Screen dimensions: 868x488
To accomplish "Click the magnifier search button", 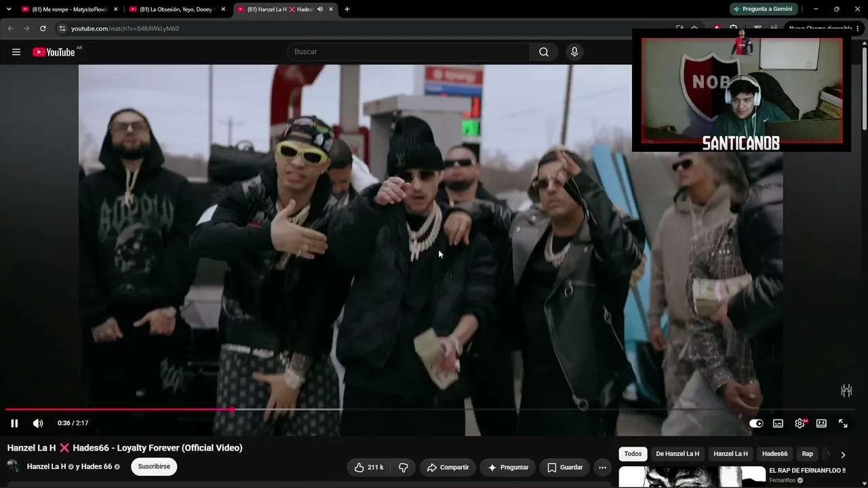I will (x=544, y=52).
